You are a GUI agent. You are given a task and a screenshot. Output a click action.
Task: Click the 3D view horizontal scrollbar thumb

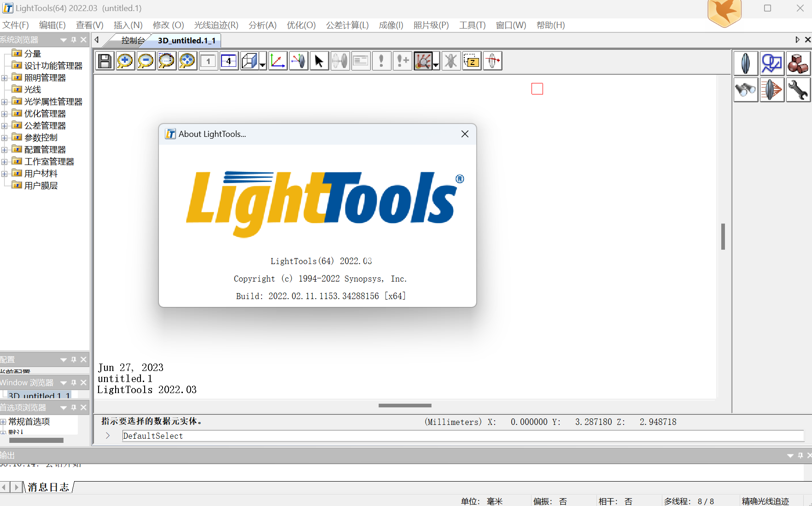point(405,406)
